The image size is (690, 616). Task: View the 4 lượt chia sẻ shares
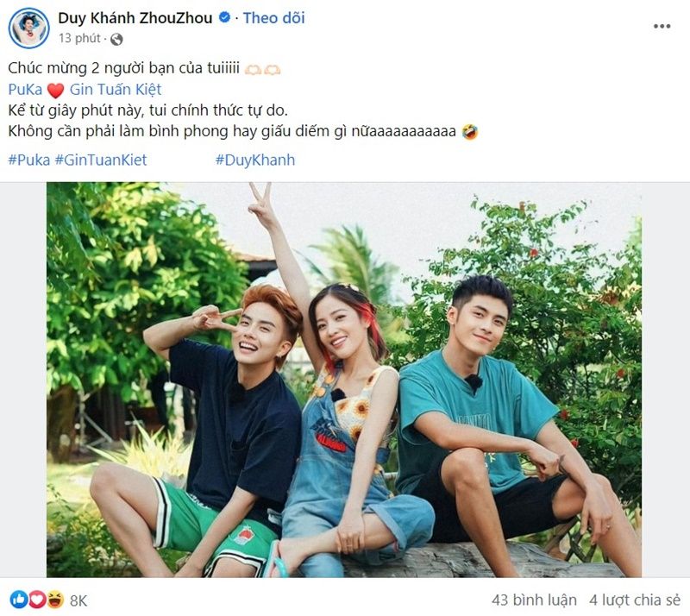(635, 600)
